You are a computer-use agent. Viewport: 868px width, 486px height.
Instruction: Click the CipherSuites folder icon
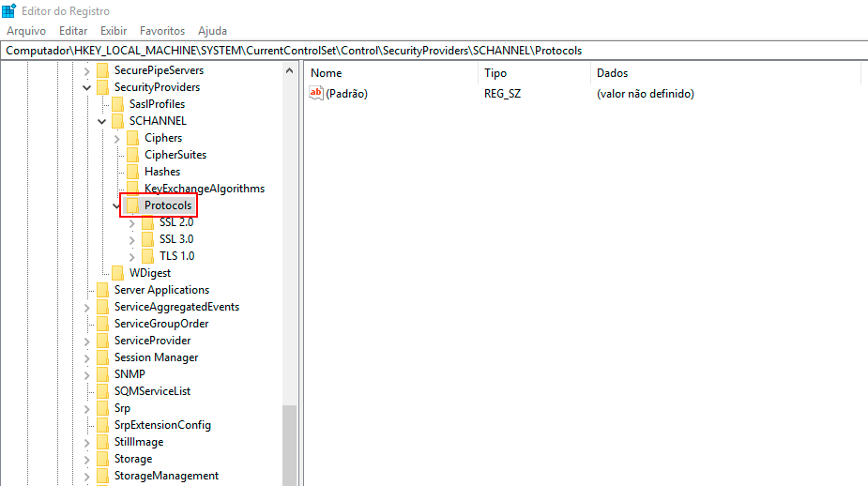[132, 155]
